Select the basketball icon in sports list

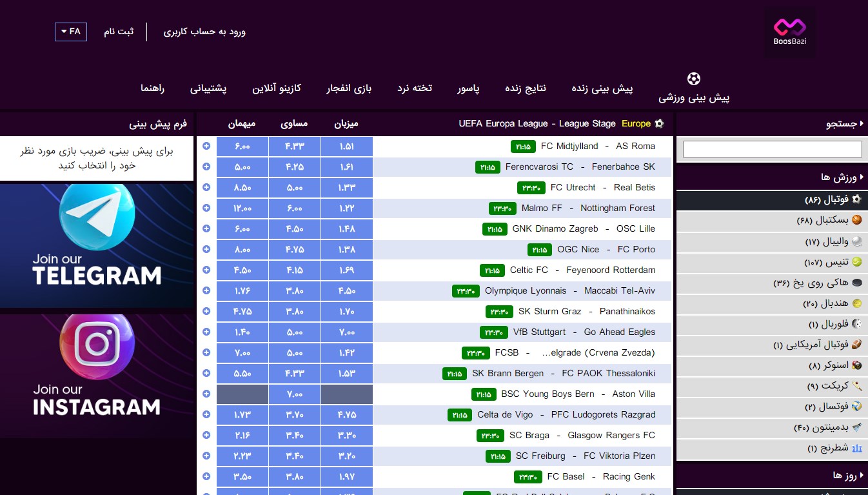coord(856,220)
